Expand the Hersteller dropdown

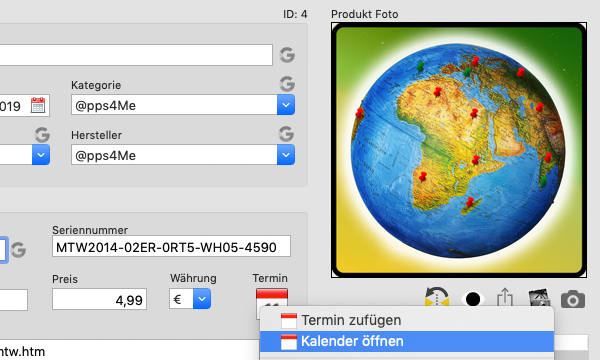pos(286,155)
